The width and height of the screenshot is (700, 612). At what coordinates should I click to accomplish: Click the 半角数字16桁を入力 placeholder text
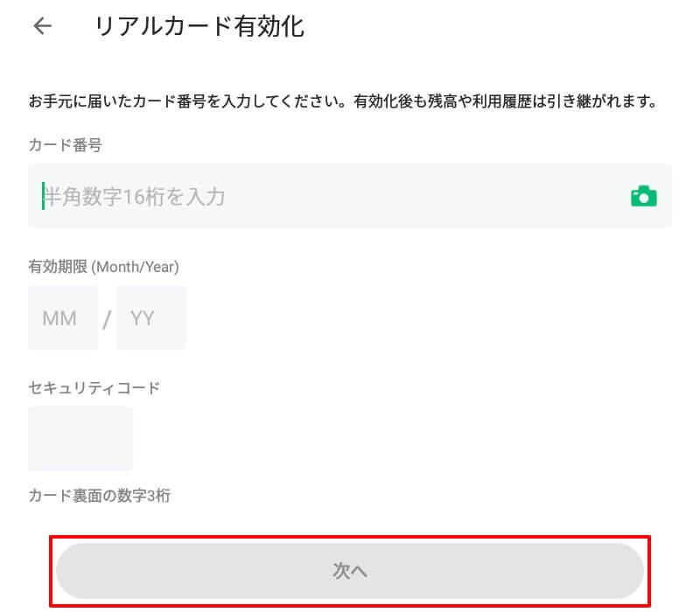[x=135, y=197]
